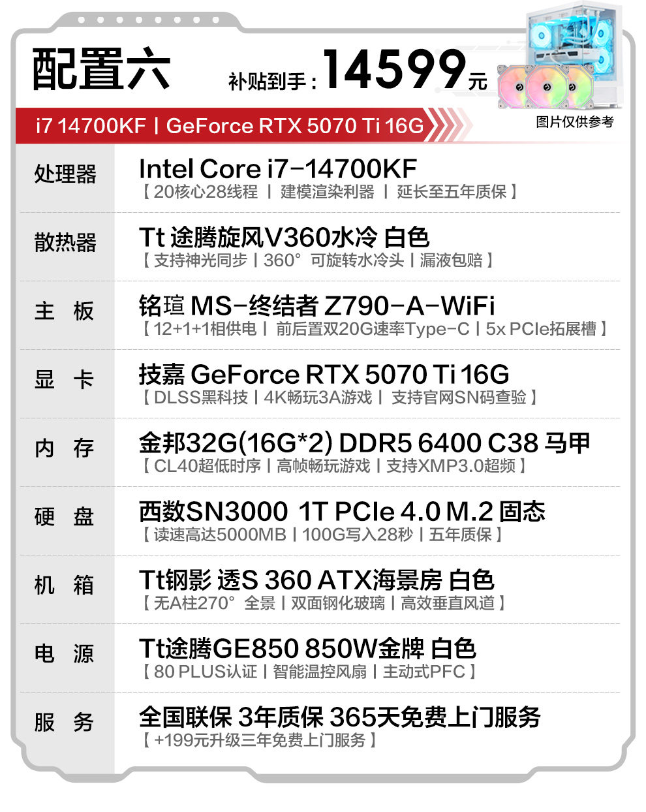Select the 散热器 row label
Screen dimensions: 646x812
(x=65, y=243)
